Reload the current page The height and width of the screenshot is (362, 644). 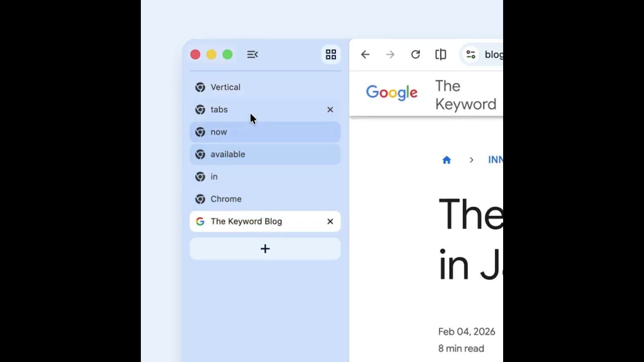415,54
